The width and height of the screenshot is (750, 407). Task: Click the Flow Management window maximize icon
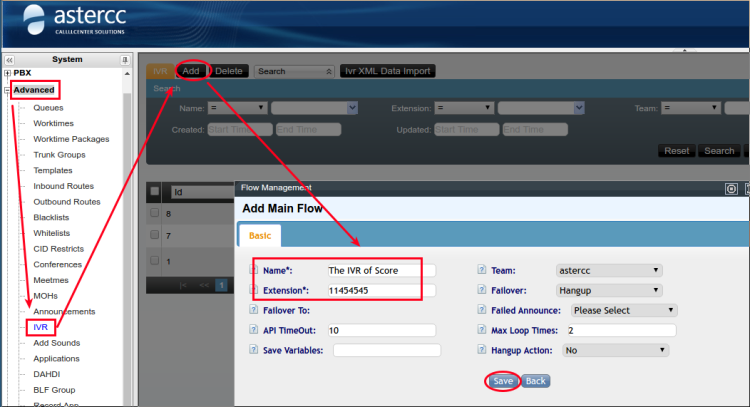coord(731,188)
